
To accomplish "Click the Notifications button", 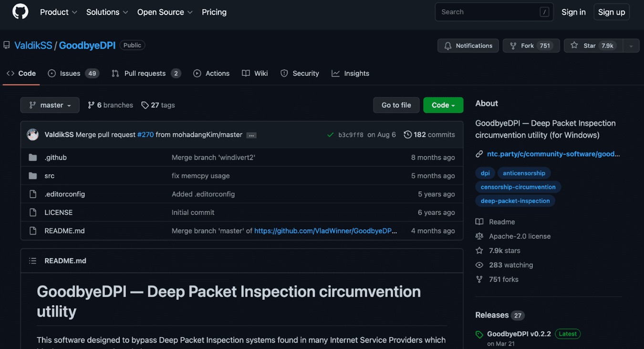I will coord(468,46).
